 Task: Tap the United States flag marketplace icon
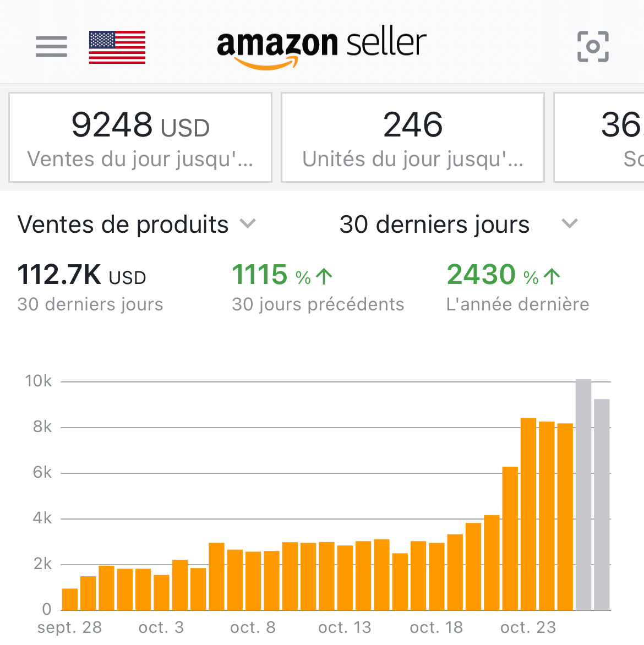[x=117, y=47]
